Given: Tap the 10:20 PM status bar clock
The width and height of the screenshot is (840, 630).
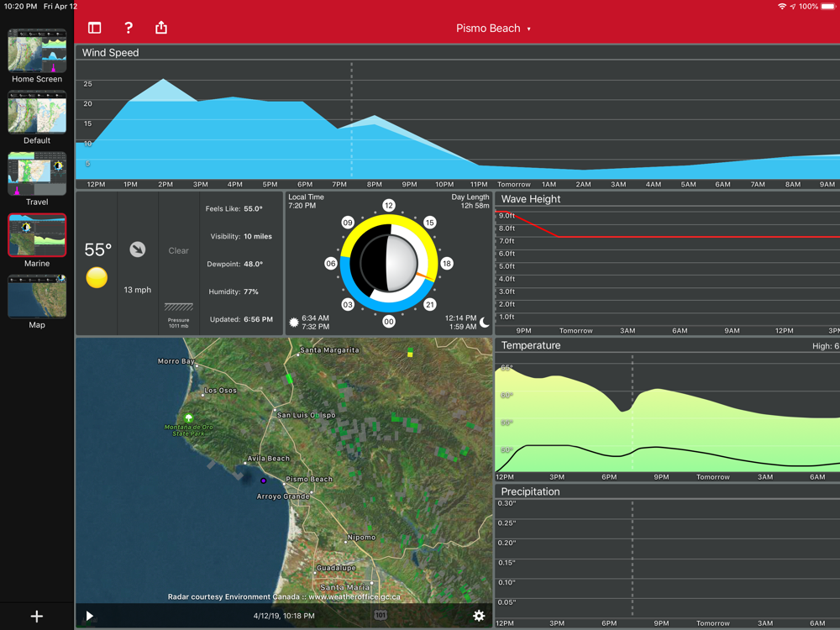Looking at the screenshot, I should pos(20,7).
